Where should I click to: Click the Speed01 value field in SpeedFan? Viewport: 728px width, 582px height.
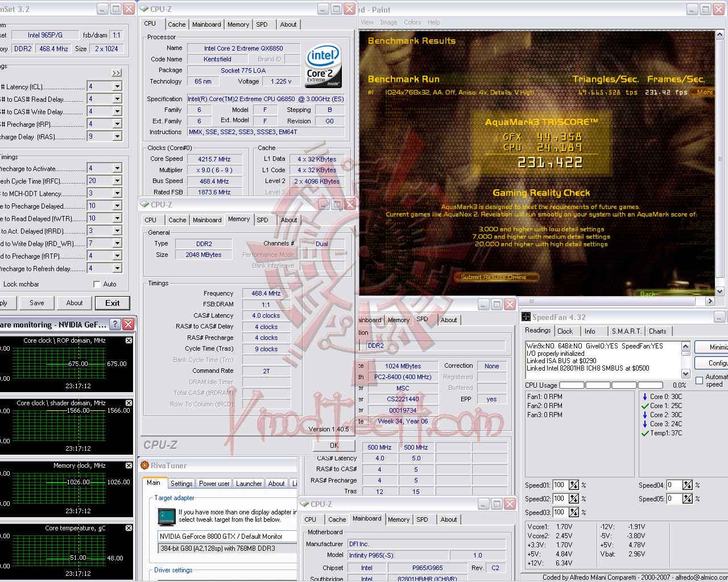click(560, 485)
